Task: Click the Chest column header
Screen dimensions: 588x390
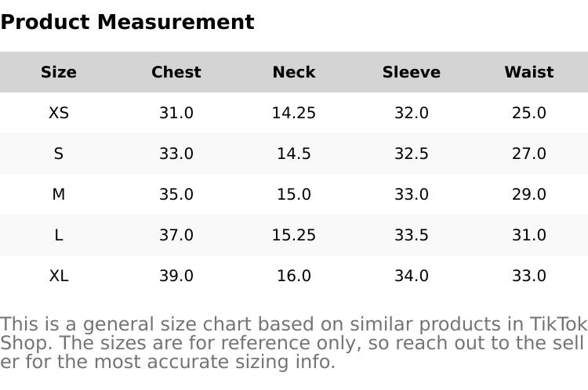Action: click(176, 72)
